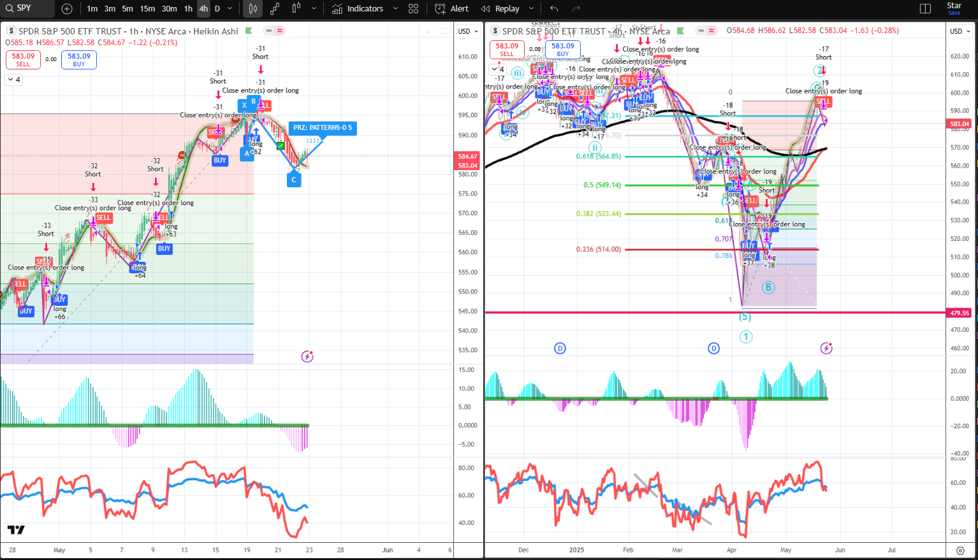Open USD currency dropdown on 1h chart
The height and width of the screenshot is (560, 978).
pos(468,31)
